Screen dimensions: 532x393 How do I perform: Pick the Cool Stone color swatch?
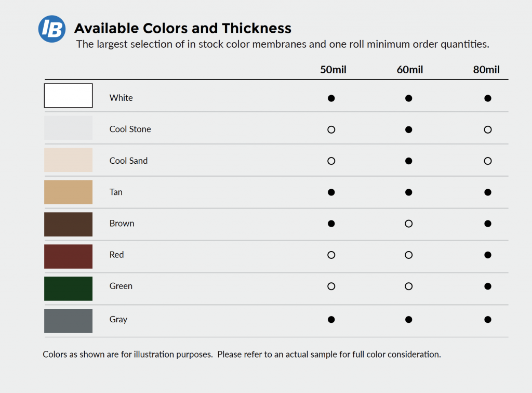click(68, 128)
